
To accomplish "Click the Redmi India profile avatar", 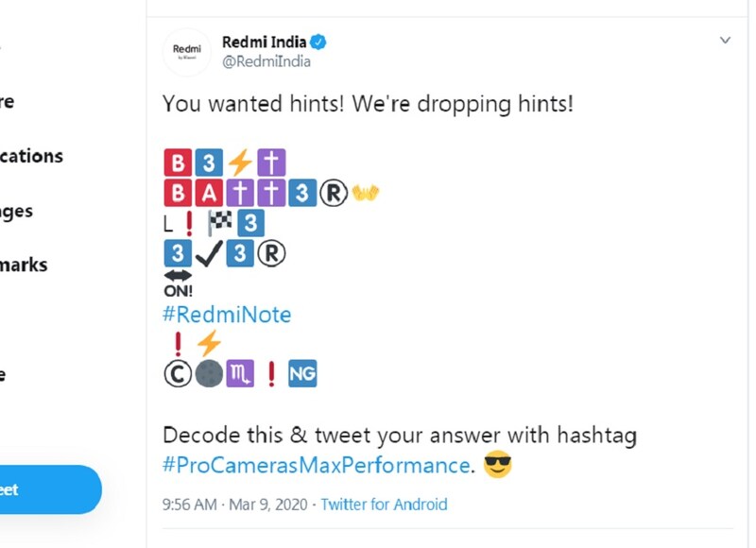I will click(x=186, y=51).
